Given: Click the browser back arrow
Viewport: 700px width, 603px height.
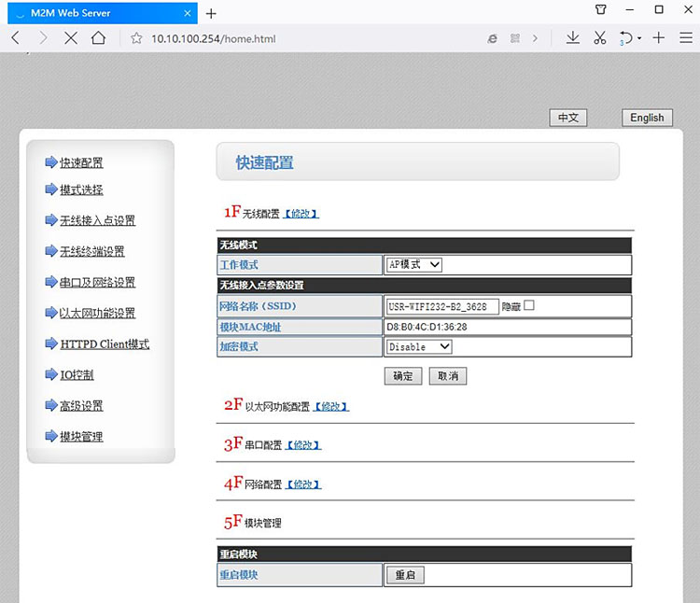Looking at the screenshot, I should (16, 38).
